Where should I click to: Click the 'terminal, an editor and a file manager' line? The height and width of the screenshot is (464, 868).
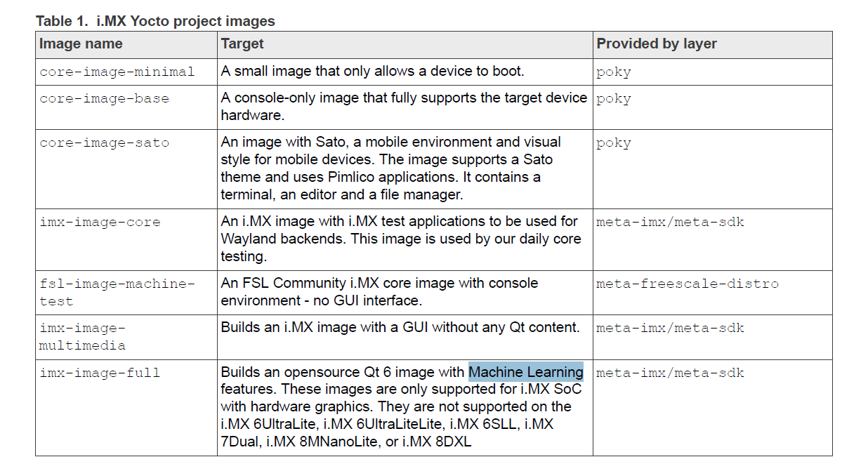342,194
